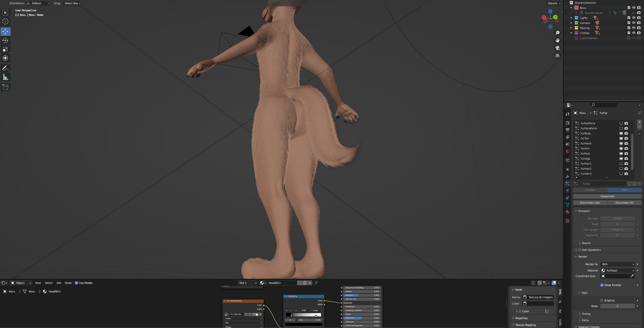This screenshot has width=644, height=328.
Task: Collapse the Kovu collection
Action: point(571,8)
